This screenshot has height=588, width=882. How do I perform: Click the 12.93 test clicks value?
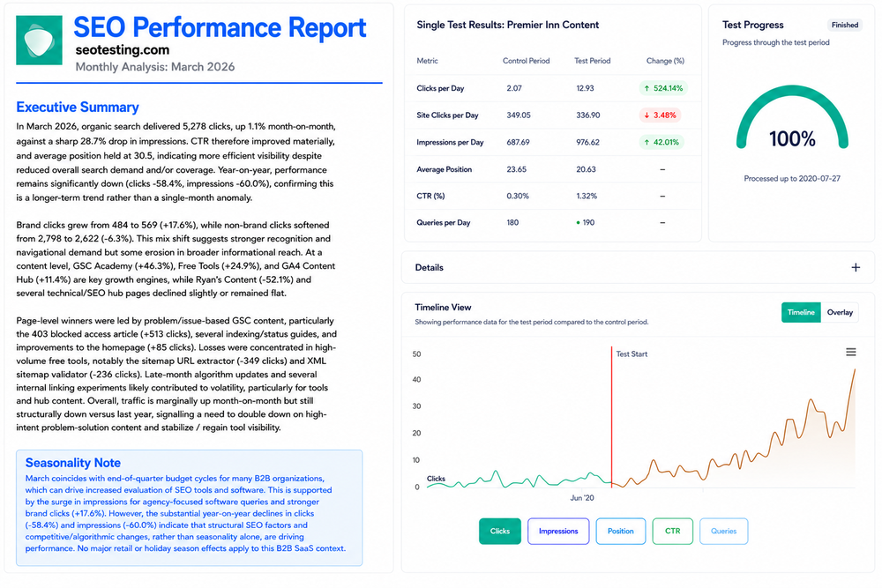point(585,88)
